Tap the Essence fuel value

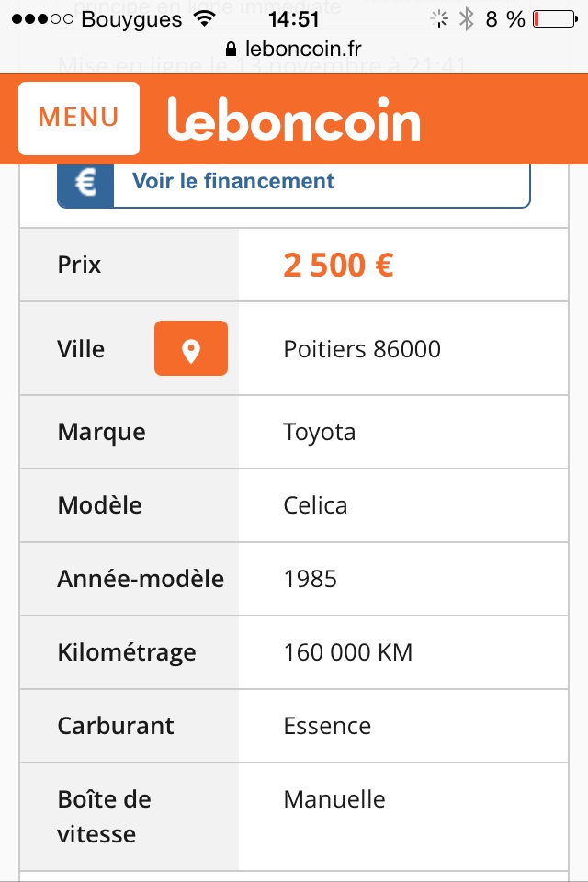[x=327, y=726]
